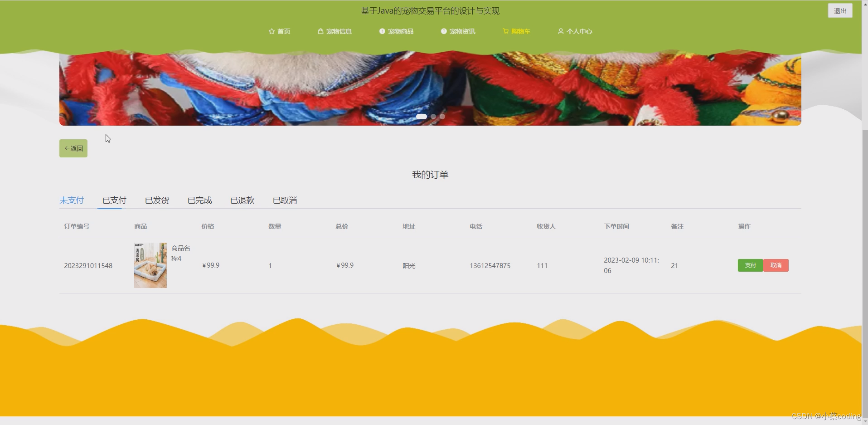Screen dimensions: 868x425
Task: Open 宠物信息 menu item
Action: 335,31
